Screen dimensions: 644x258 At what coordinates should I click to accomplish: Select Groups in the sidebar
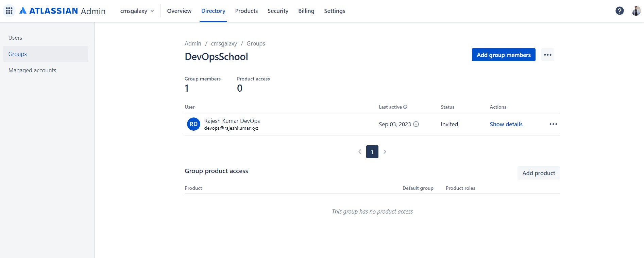tap(46, 54)
